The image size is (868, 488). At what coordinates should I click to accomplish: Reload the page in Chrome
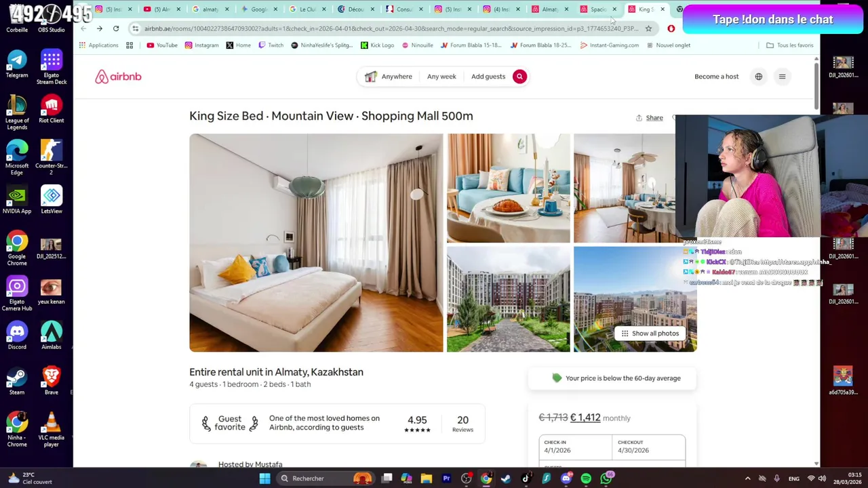[116, 28]
